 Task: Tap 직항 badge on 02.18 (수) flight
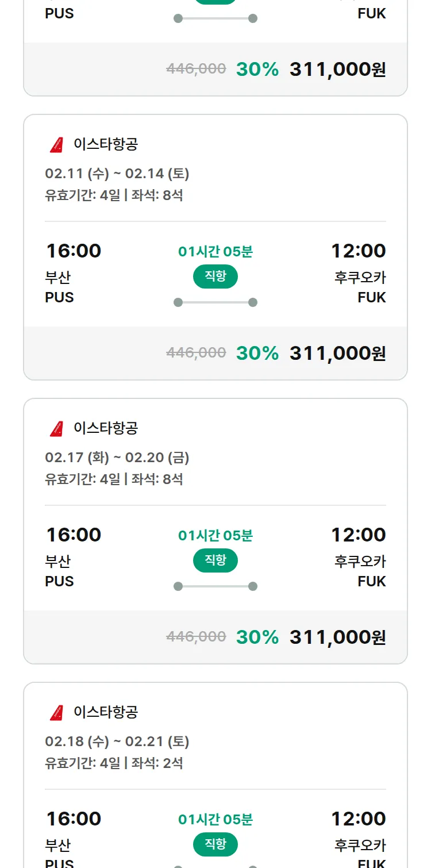[215, 844]
